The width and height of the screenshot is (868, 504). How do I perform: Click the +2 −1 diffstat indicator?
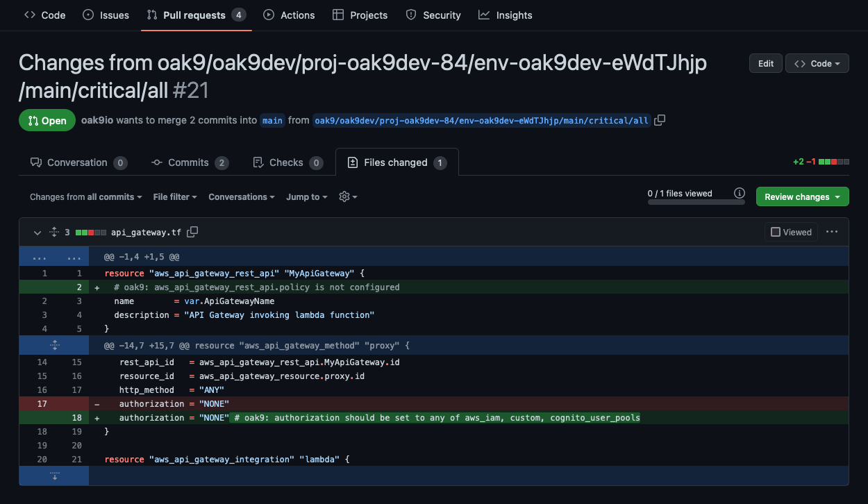pos(821,162)
